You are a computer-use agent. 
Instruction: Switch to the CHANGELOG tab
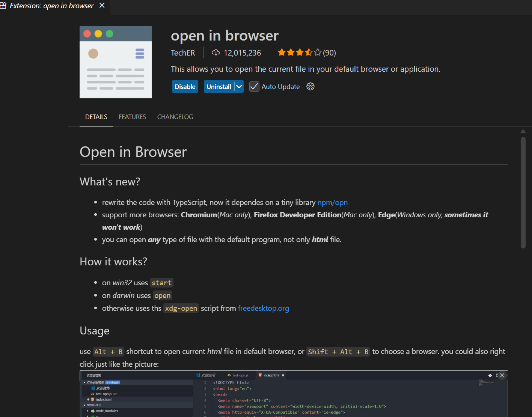coord(175,117)
